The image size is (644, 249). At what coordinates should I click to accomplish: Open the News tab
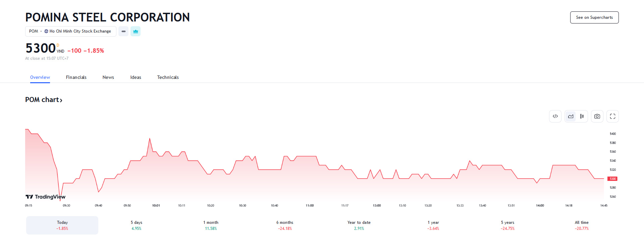(x=108, y=77)
